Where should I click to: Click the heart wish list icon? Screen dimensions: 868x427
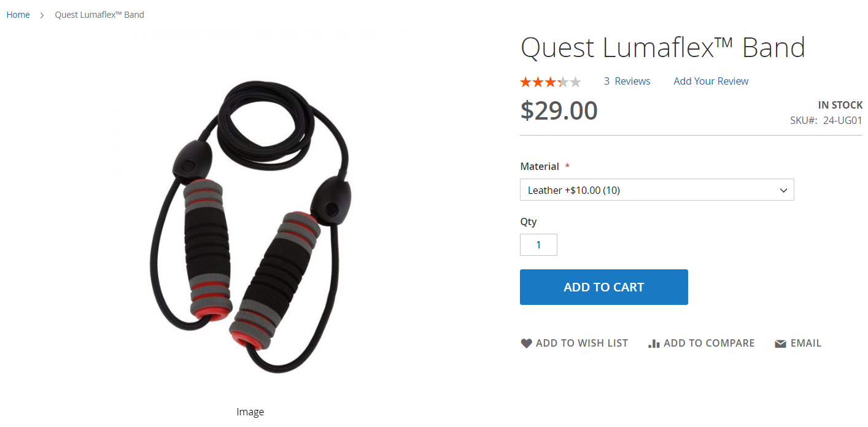click(x=526, y=344)
